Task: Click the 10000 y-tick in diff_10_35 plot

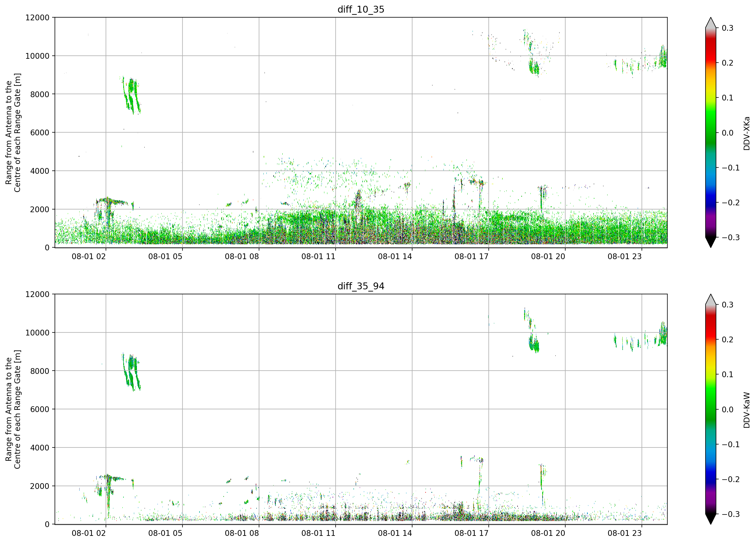Action: click(37, 56)
